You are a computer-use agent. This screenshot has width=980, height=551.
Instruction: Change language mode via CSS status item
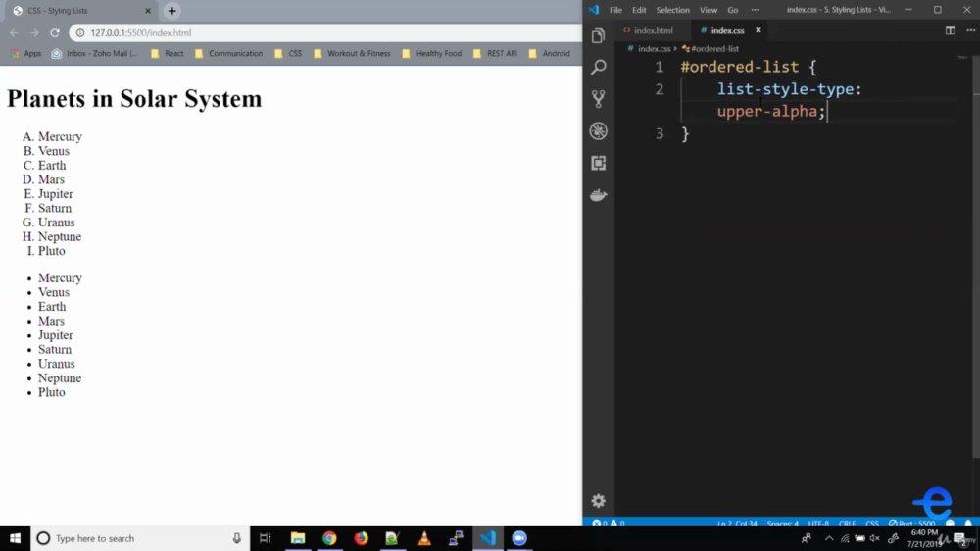click(x=872, y=523)
